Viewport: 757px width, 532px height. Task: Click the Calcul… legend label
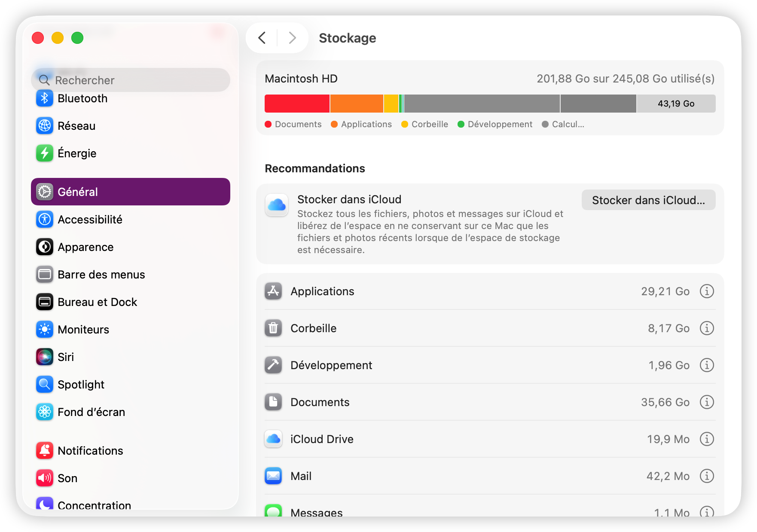coord(568,124)
